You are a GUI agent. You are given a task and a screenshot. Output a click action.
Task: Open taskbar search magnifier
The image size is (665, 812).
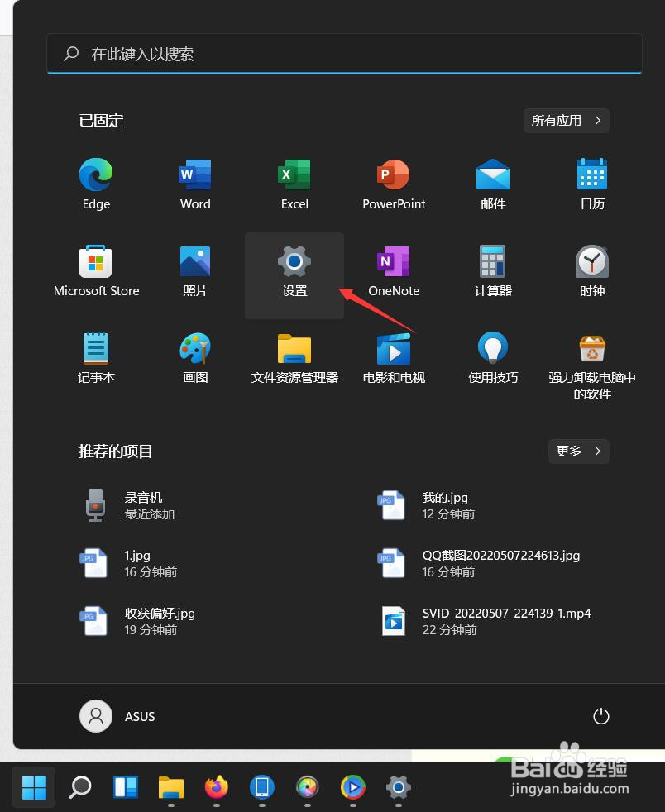click(80, 787)
